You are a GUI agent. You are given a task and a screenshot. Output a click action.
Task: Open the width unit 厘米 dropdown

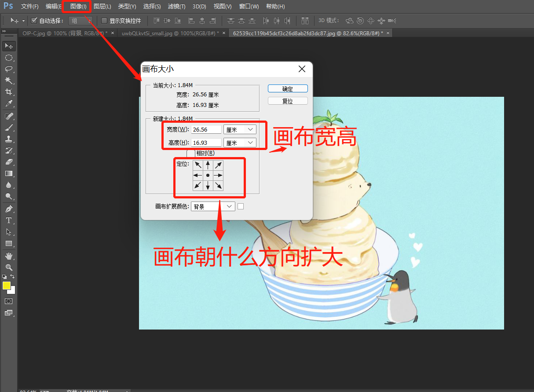click(240, 129)
